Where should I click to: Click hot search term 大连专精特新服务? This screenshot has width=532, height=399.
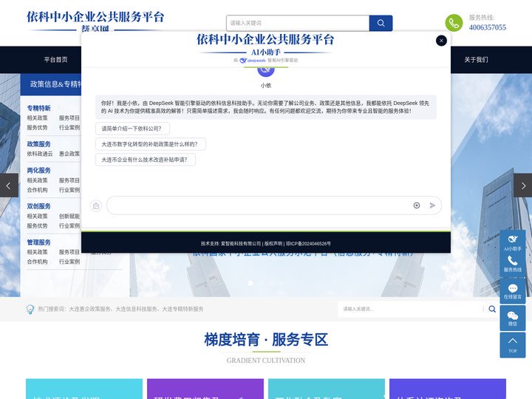tap(183, 309)
